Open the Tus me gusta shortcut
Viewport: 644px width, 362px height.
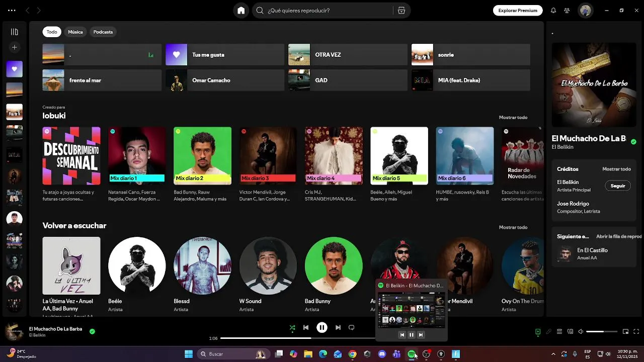coord(225,55)
